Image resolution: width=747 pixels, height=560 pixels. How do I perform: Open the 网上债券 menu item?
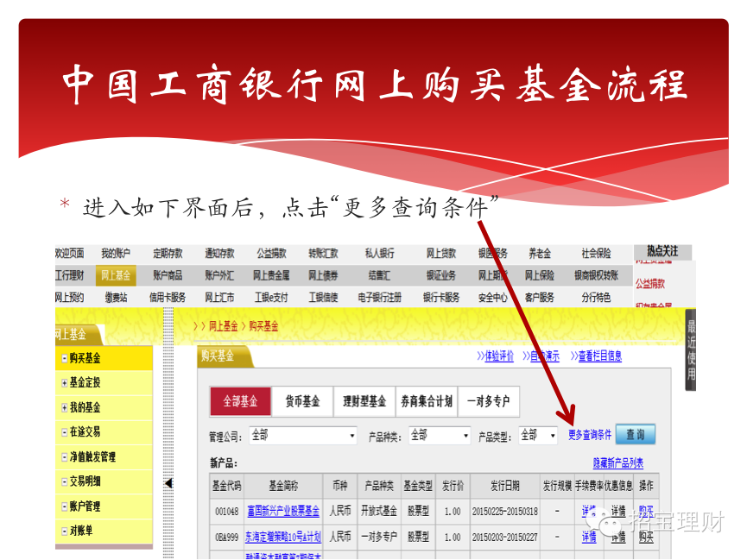323,275
